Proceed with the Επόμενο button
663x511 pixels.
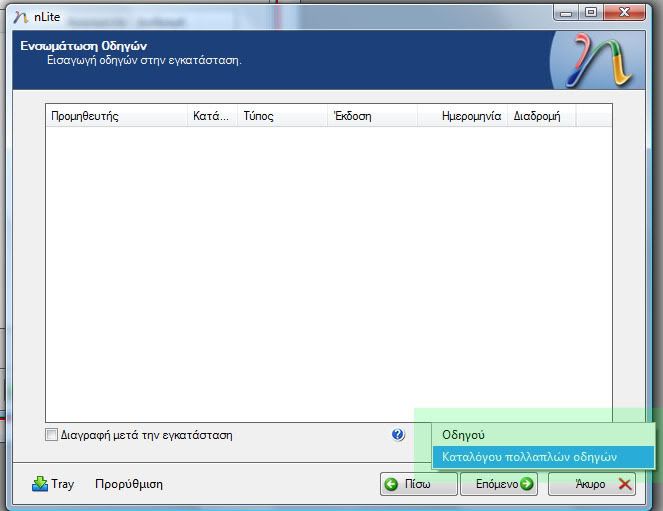[x=503, y=484]
